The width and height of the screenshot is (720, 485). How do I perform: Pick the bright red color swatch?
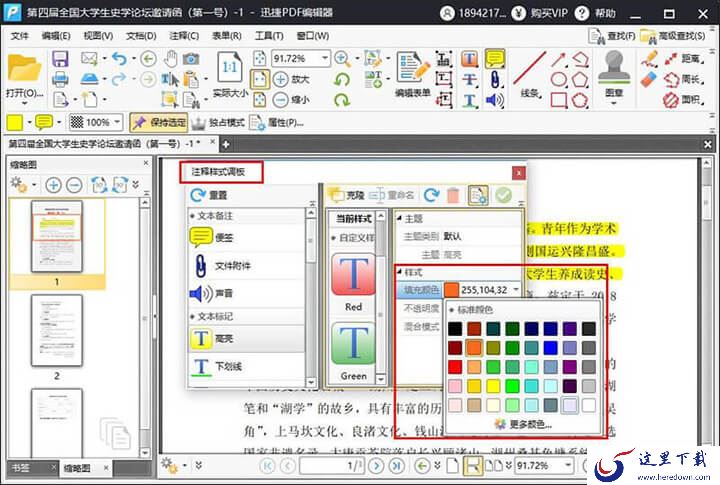coord(455,367)
